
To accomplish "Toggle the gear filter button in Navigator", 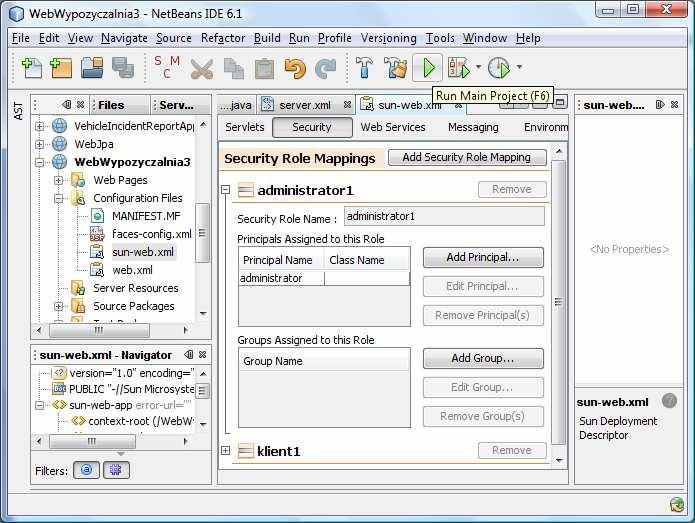I will pyautogui.click(x=116, y=470).
